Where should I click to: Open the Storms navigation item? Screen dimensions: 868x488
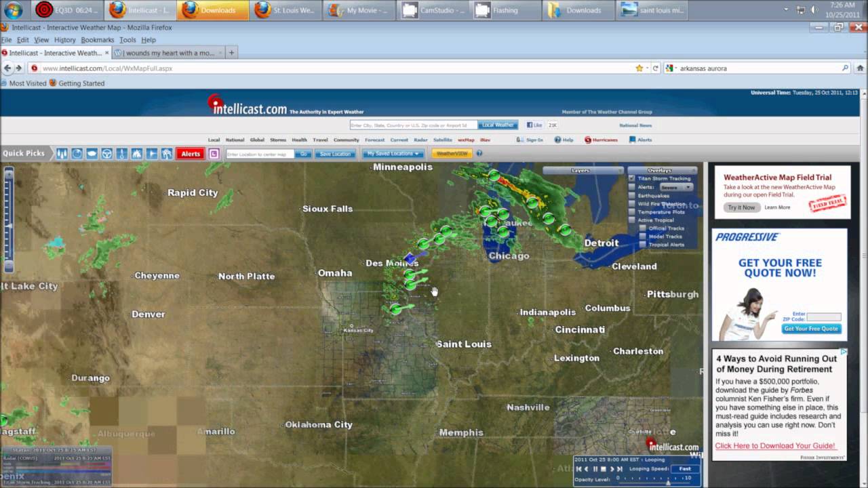tap(278, 140)
